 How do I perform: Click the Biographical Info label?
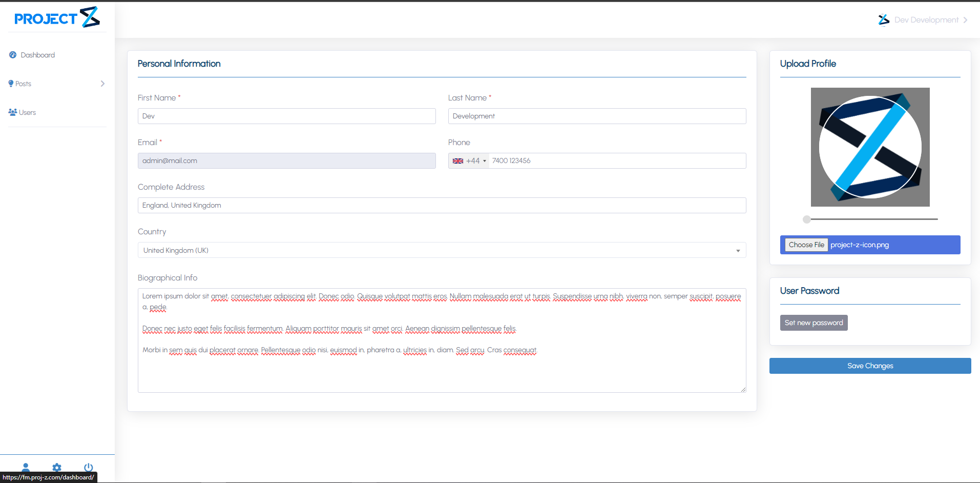tap(168, 277)
